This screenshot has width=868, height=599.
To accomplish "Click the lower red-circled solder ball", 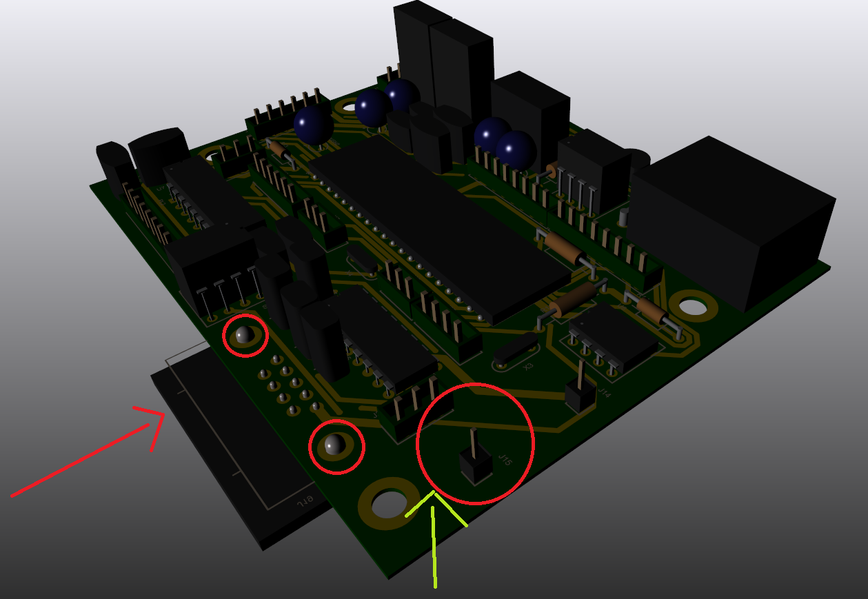I will (x=335, y=445).
